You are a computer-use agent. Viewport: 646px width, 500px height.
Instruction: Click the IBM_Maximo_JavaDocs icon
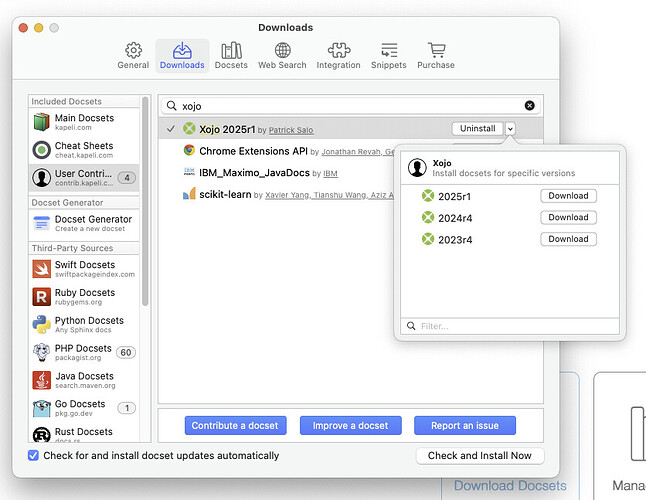[x=189, y=172]
